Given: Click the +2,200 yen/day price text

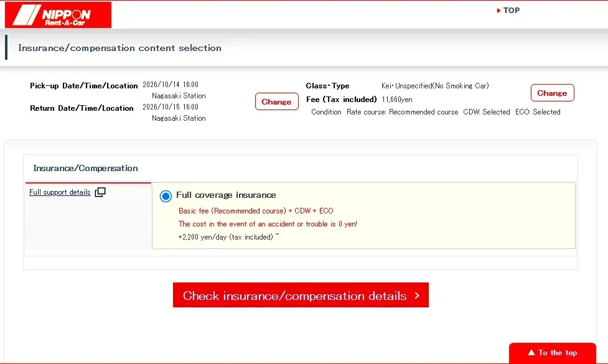Looking at the screenshot, I should tap(228, 237).
